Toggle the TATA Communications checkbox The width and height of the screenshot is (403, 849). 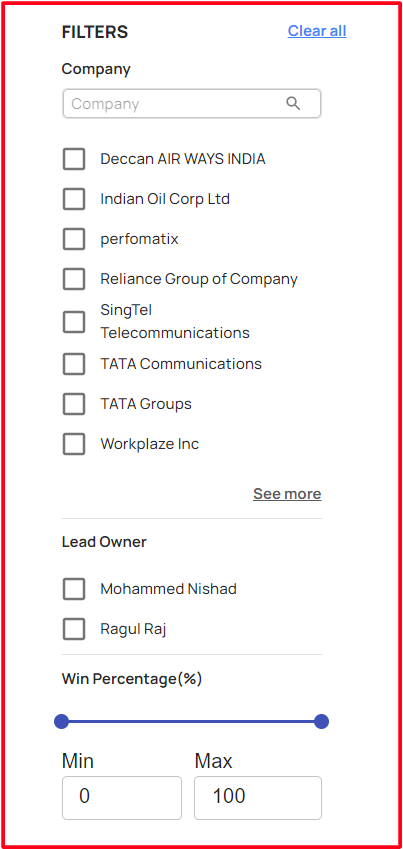tap(74, 364)
